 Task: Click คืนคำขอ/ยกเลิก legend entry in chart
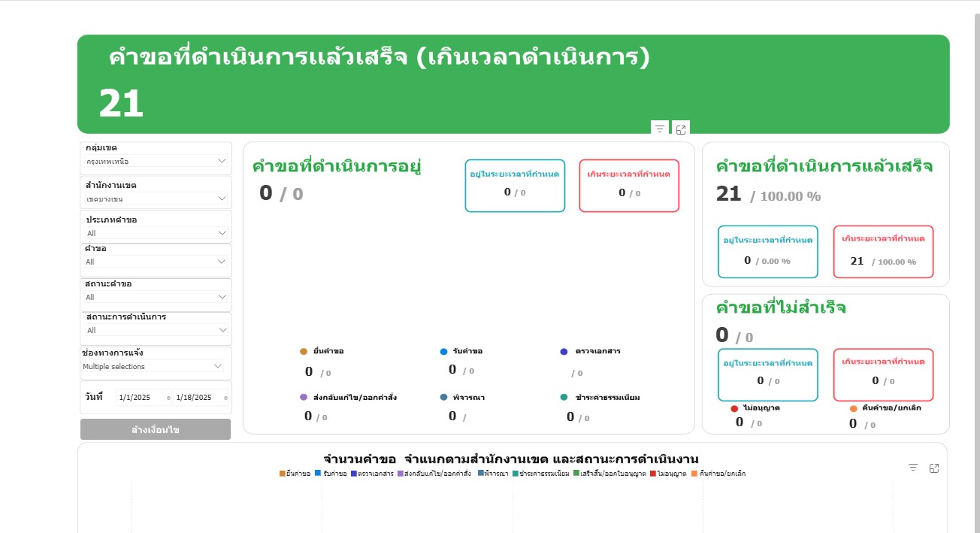point(718,474)
